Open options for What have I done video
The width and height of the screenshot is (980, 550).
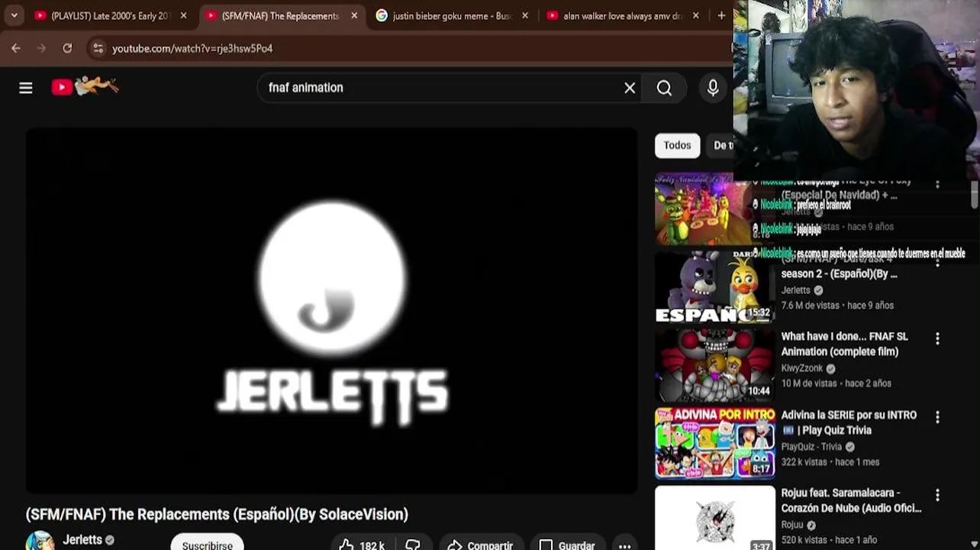pyautogui.click(x=937, y=338)
